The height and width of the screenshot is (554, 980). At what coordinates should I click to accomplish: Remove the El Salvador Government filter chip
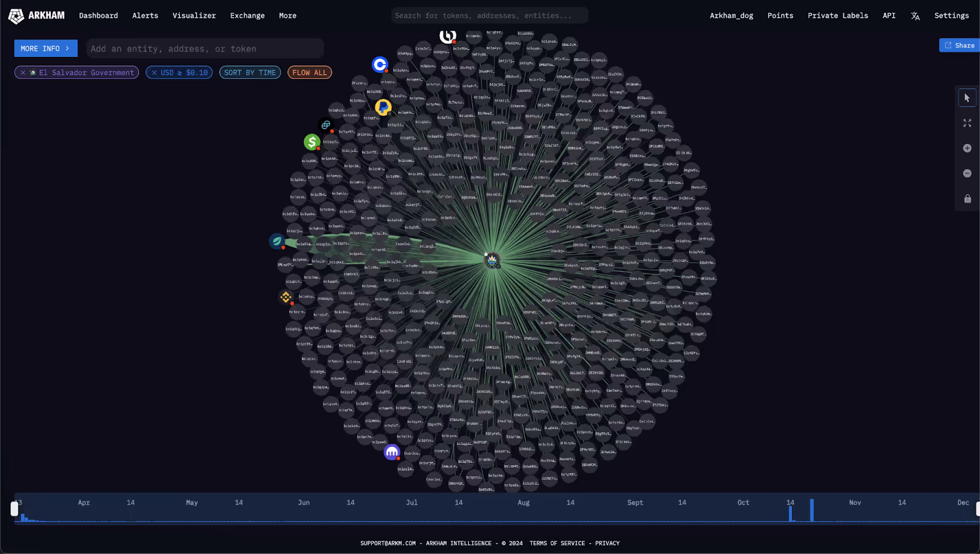23,72
